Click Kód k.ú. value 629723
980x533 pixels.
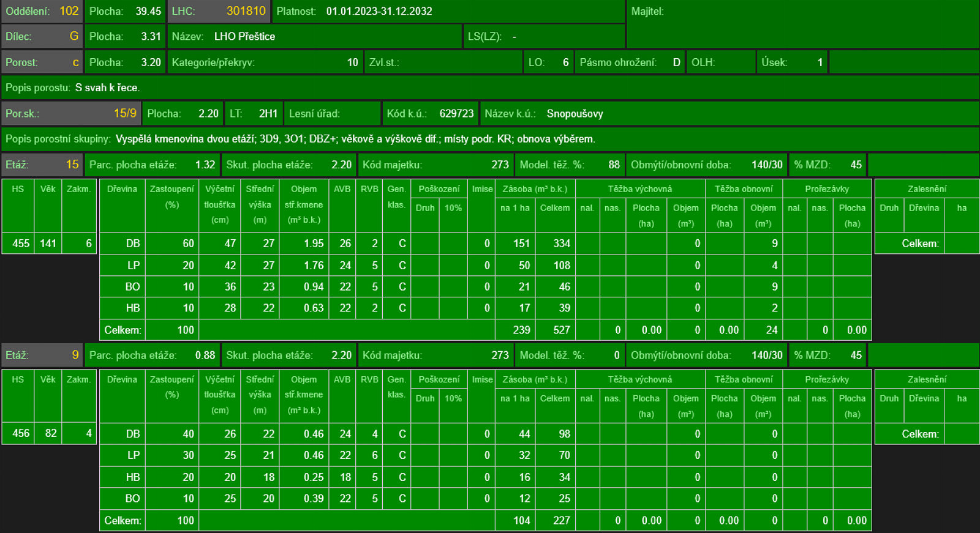pos(456,113)
